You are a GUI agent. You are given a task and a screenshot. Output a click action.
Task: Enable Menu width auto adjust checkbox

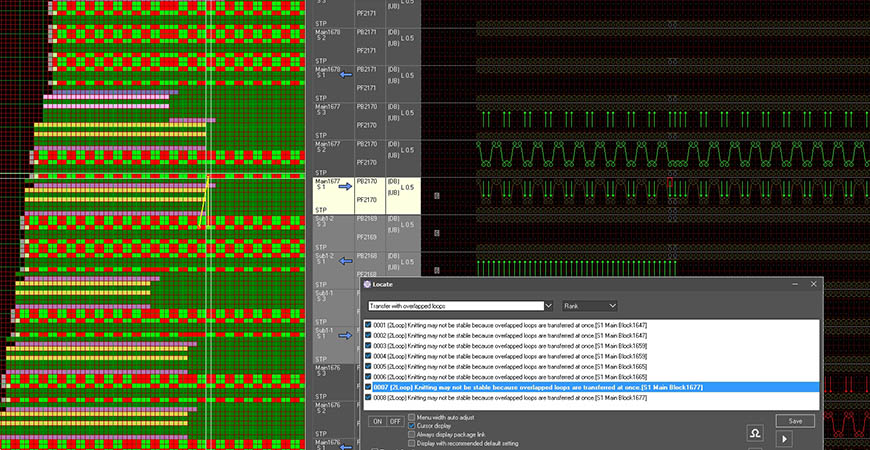(x=412, y=417)
